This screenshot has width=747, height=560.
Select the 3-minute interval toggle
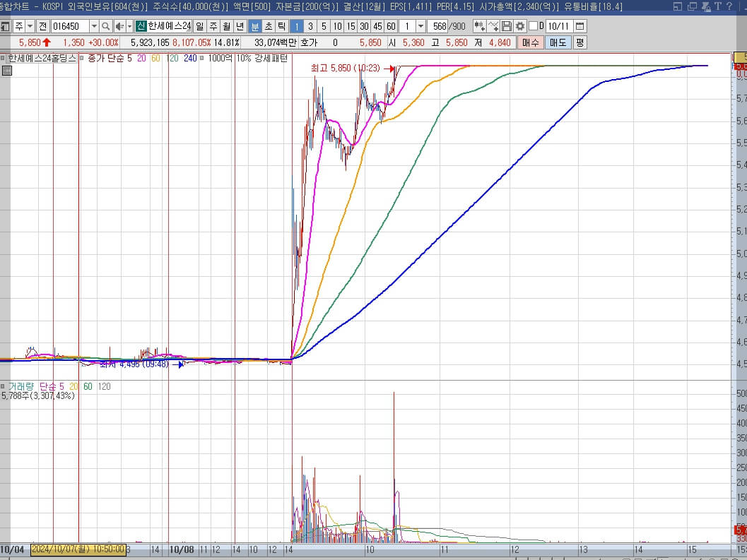pos(310,25)
